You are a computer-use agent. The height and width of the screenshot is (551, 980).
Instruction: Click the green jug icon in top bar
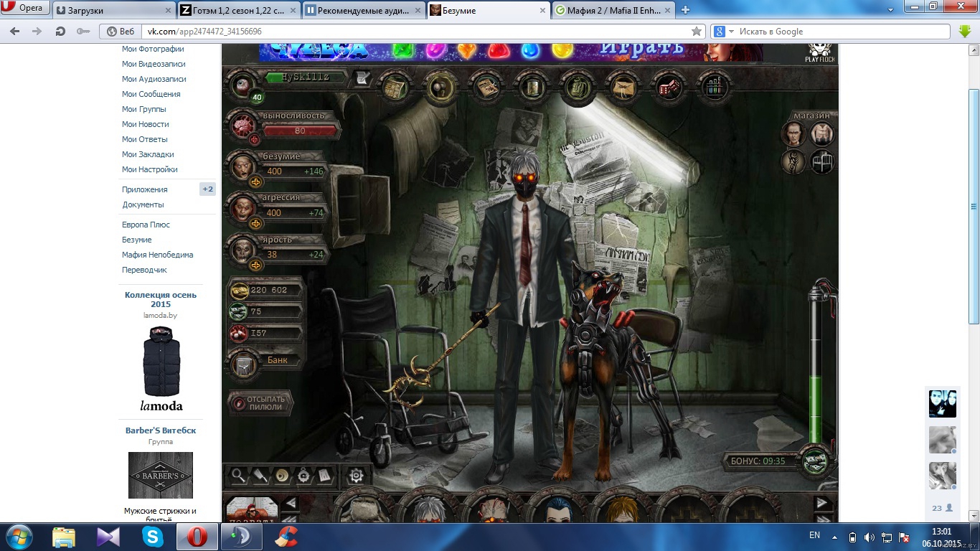click(x=576, y=87)
